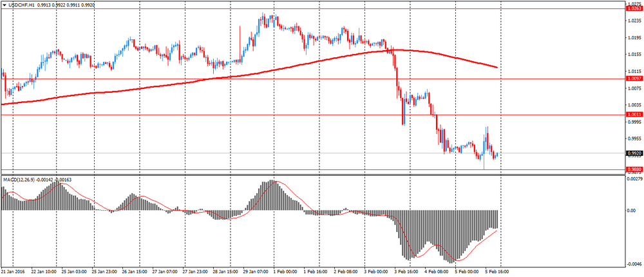Click the 0.9995 price scale value
This screenshot has width=644, height=277.
tap(634, 122)
